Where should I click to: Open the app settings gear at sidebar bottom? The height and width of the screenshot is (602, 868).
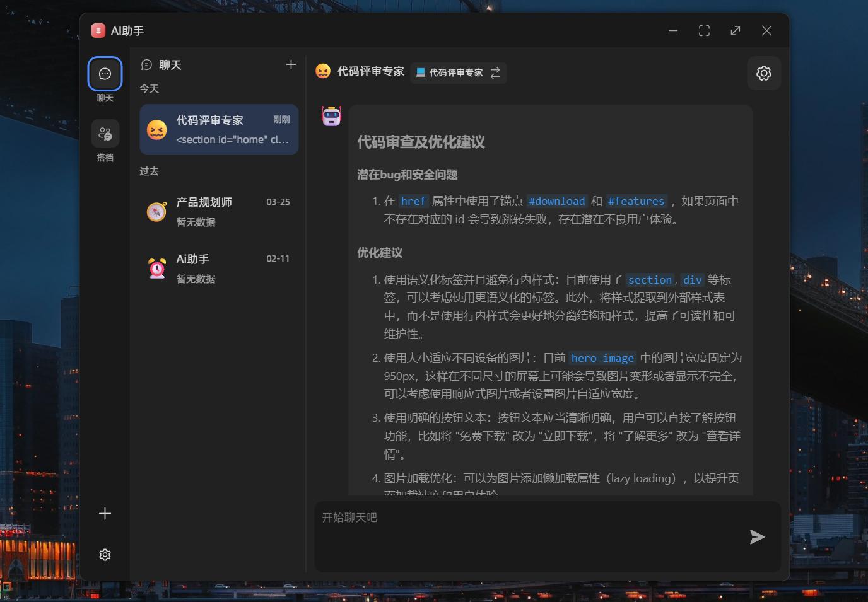pyautogui.click(x=104, y=554)
